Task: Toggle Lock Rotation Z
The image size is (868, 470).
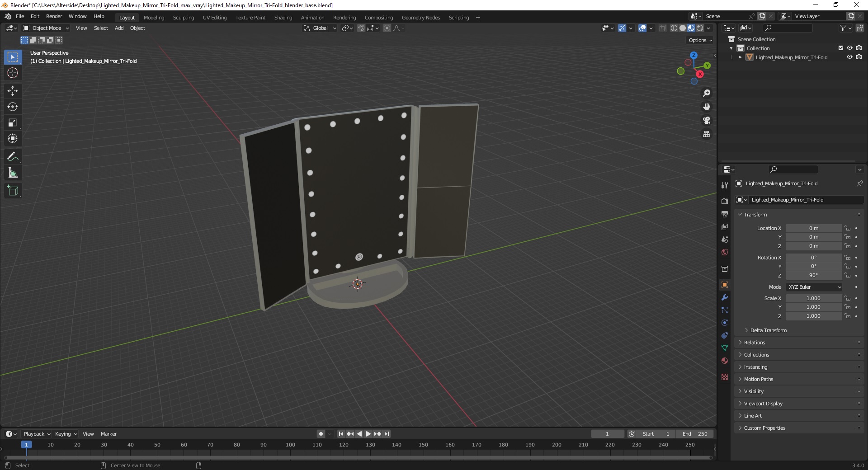Action: [847, 275]
